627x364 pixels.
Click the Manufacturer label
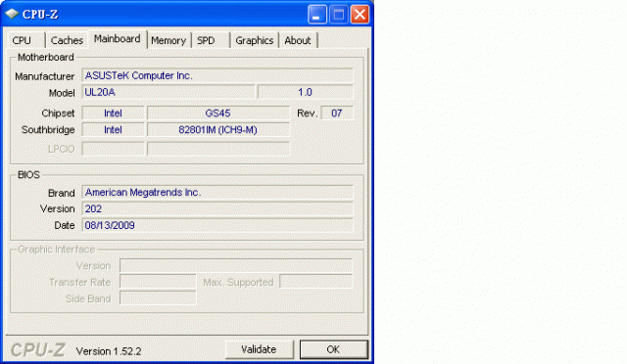pos(44,76)
